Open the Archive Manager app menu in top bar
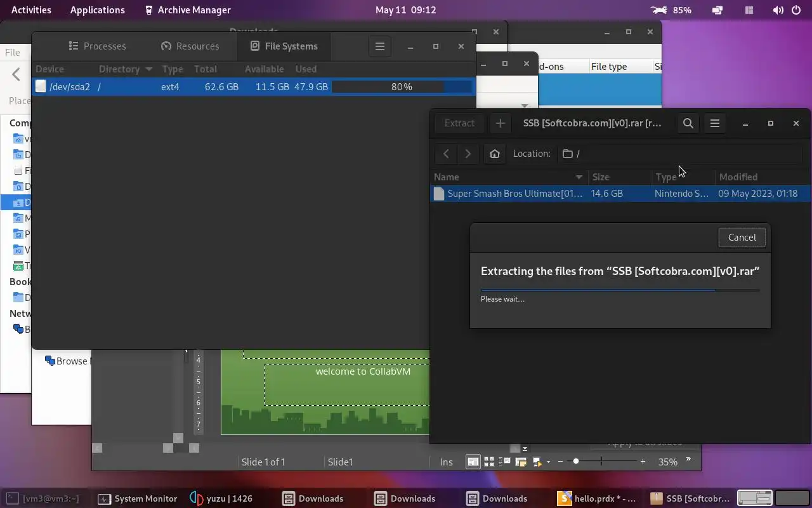Screen dimensions: 812x508 [188, 10]
